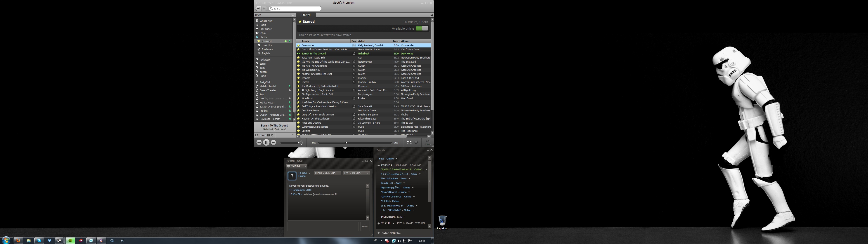Viewport: 868px width, 244px height.
Task: Adjust the Spotify volume slider
Action: (290, 143)
